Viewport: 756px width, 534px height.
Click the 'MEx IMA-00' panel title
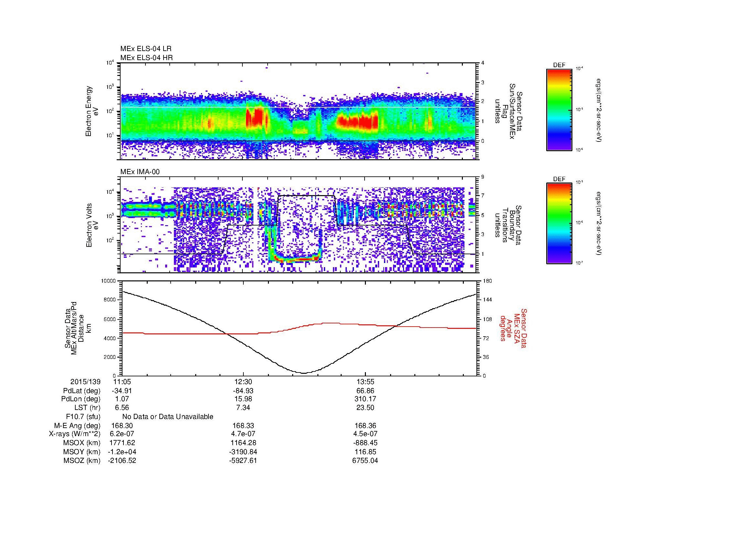click(x=140, y=172)
